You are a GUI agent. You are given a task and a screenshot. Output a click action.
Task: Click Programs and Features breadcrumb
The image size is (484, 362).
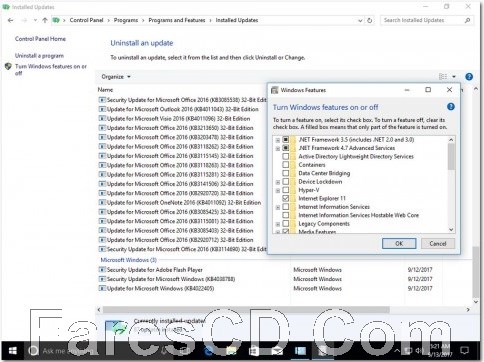pyautogui.click(x=177, y=20)
